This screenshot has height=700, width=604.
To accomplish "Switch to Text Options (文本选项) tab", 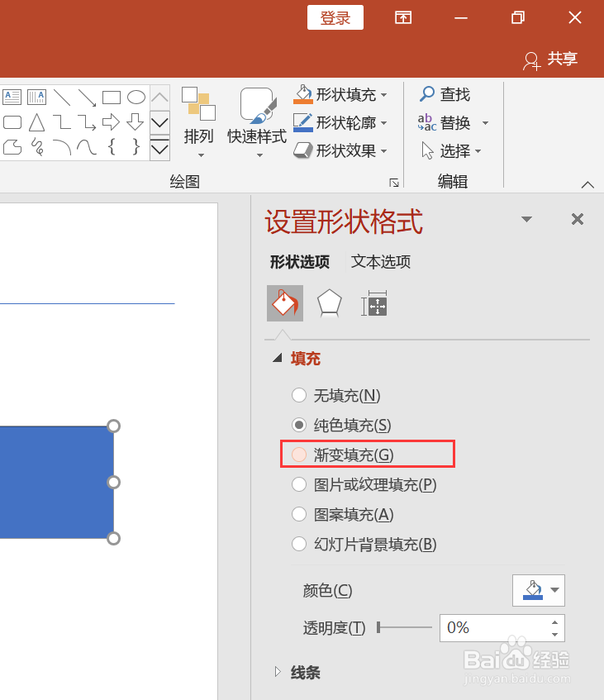I will click(x=380, y=262).
